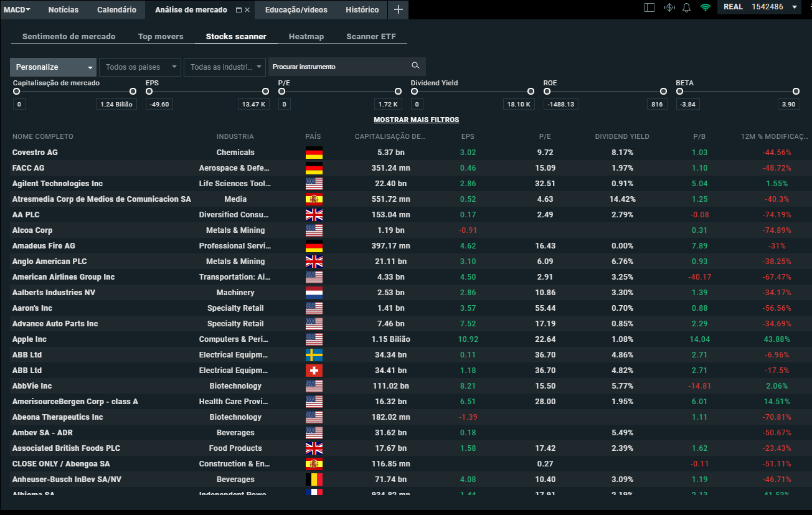Open the price alerts dollar icon

click(669, 7)
